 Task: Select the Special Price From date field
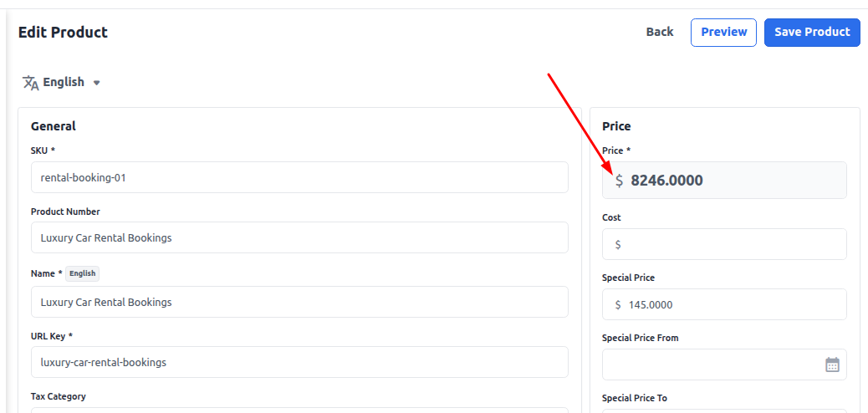[x=724, y=365]
